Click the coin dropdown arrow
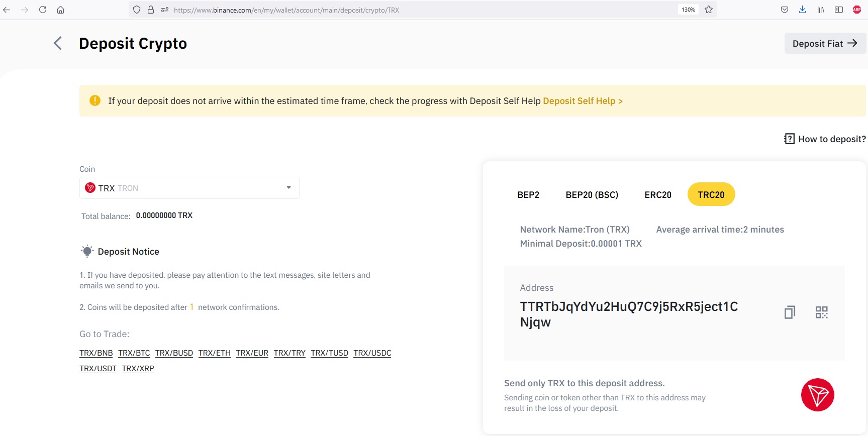The height and width of the screenshot is (436, 868). point(289,187)
